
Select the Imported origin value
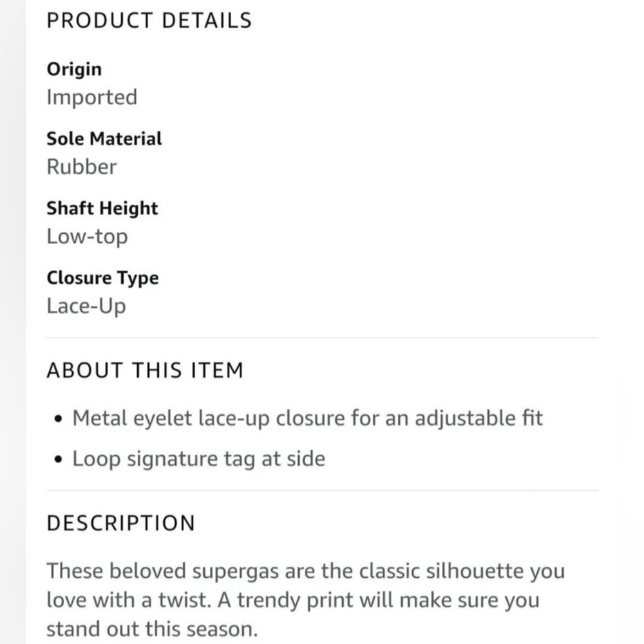point(92,98)
